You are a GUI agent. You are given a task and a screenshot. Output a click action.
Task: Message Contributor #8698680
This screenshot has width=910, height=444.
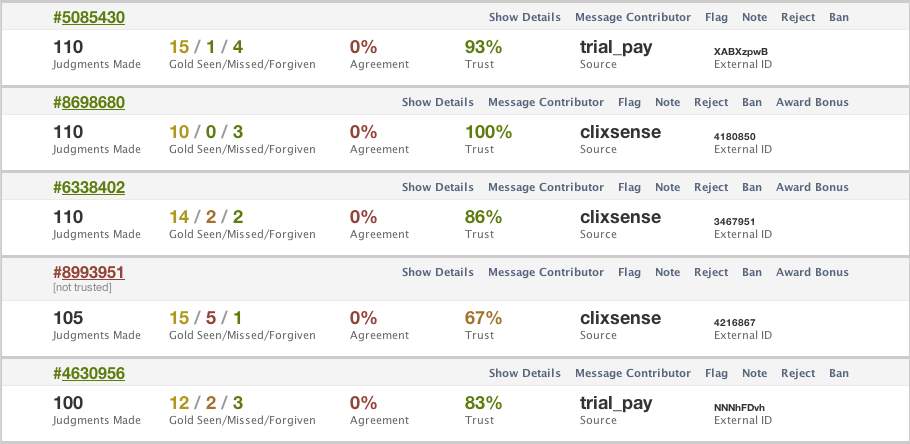546,102
